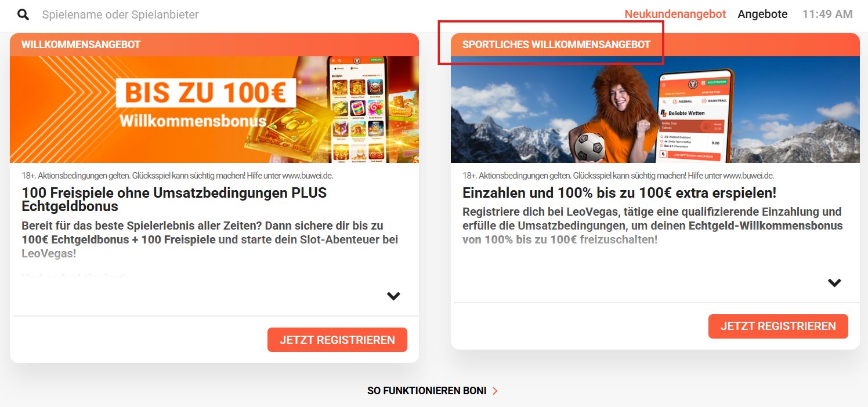Screen dimensions: 868x407
Task: Click the Einzahlen und 100% bis zu 100€ headline
Action: click(619, 192)
